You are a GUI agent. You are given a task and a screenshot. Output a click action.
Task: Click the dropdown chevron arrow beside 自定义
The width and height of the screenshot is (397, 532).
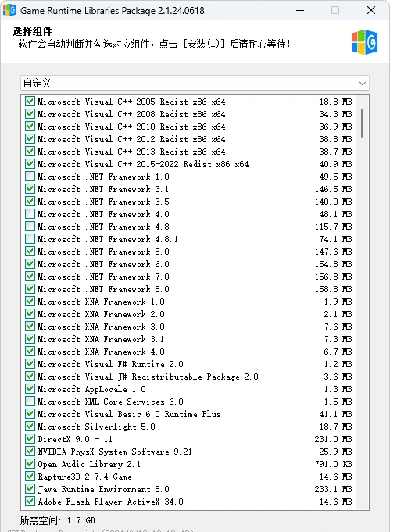(x=363, y=84)
